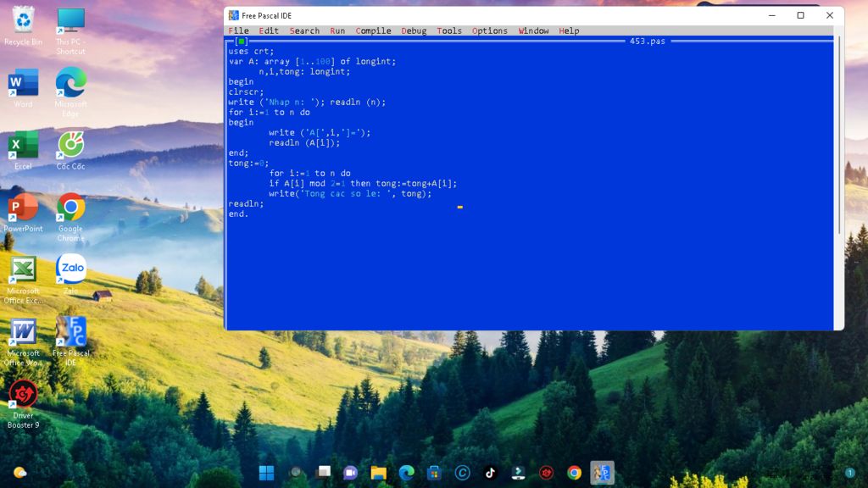Image resolution: width=868 pixels, height=488 pixels.
Task: Select the Cốc Cốc desktop icon
Action: [x=71, y=151]
